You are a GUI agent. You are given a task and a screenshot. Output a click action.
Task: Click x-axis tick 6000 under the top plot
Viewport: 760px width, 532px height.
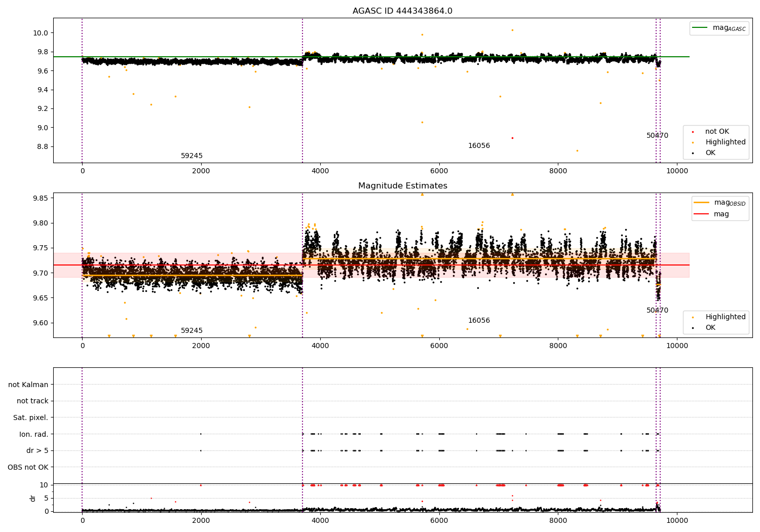tap(439, 171)
